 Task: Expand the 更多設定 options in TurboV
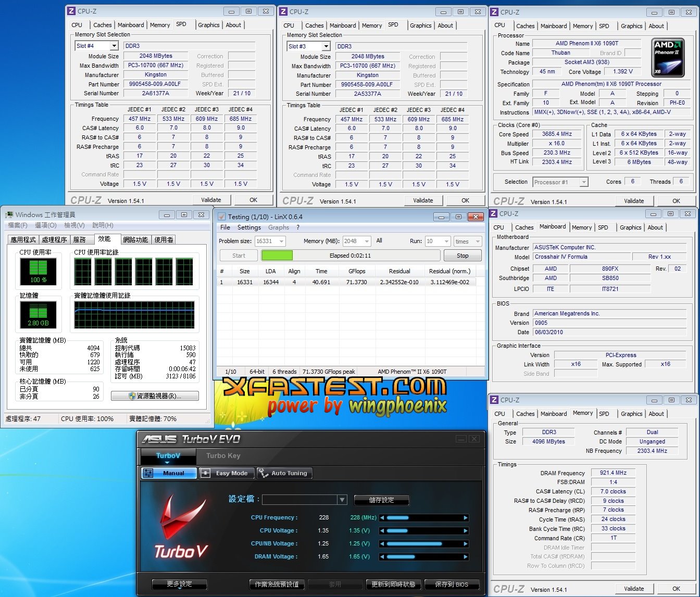(x=179, y=584)
